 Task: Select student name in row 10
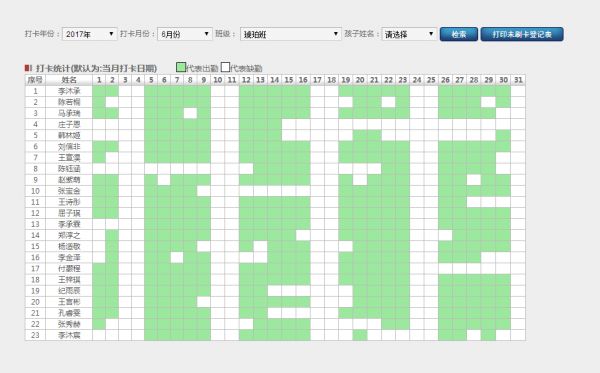pos(69,191)
